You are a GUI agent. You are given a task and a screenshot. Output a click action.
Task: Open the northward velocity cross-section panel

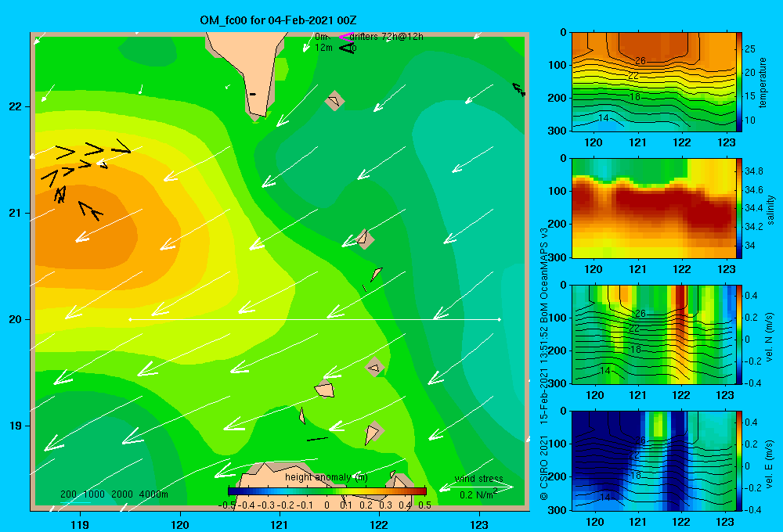[653, 334]
